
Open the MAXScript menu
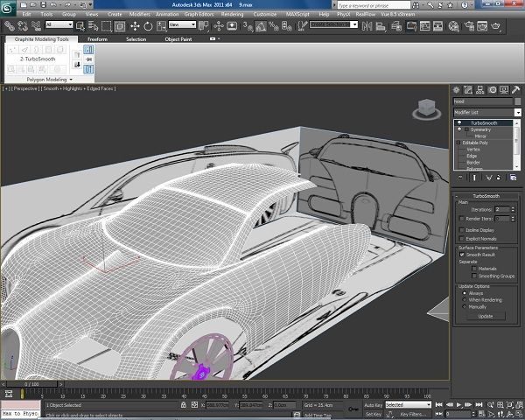[x=297, y=14]
